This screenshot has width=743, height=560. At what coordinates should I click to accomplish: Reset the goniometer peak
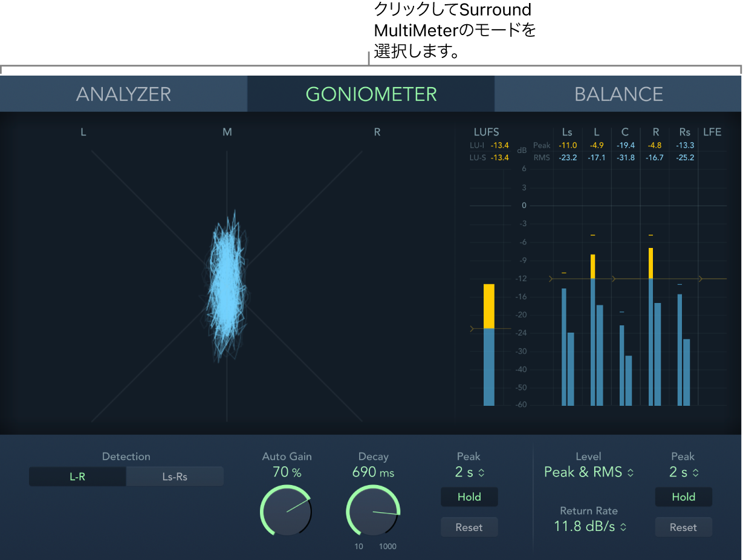(469, 527)
